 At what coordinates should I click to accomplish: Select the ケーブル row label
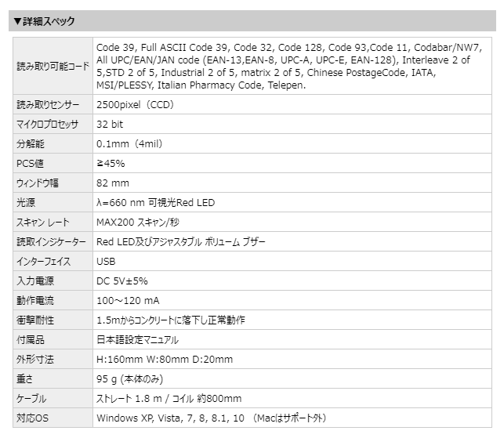click(x=31, y=399)
